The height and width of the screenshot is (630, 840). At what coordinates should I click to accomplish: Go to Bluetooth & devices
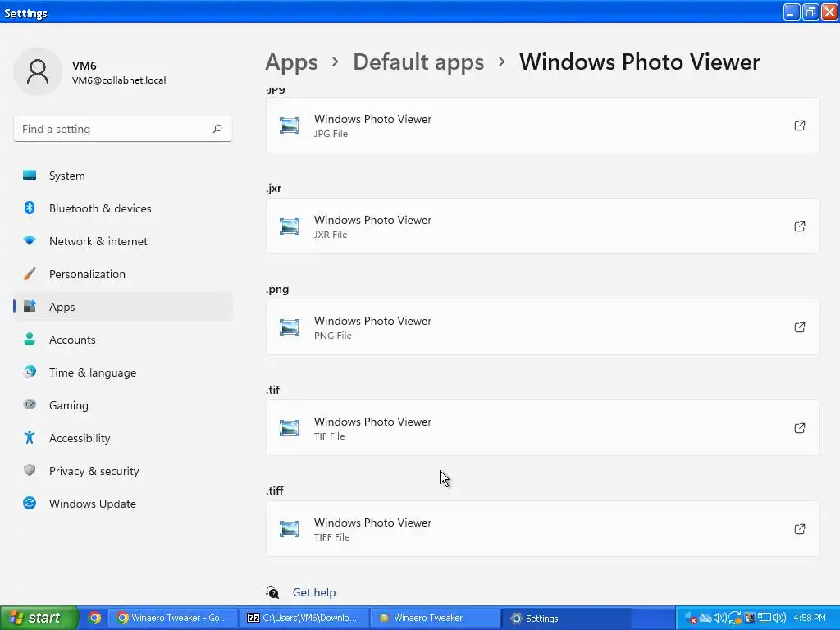coord(123,208)
